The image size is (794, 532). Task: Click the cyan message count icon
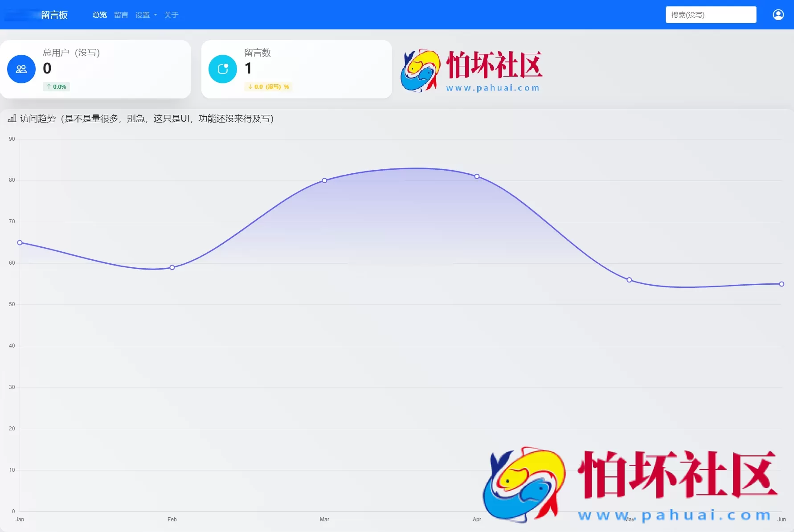point(222,69)
